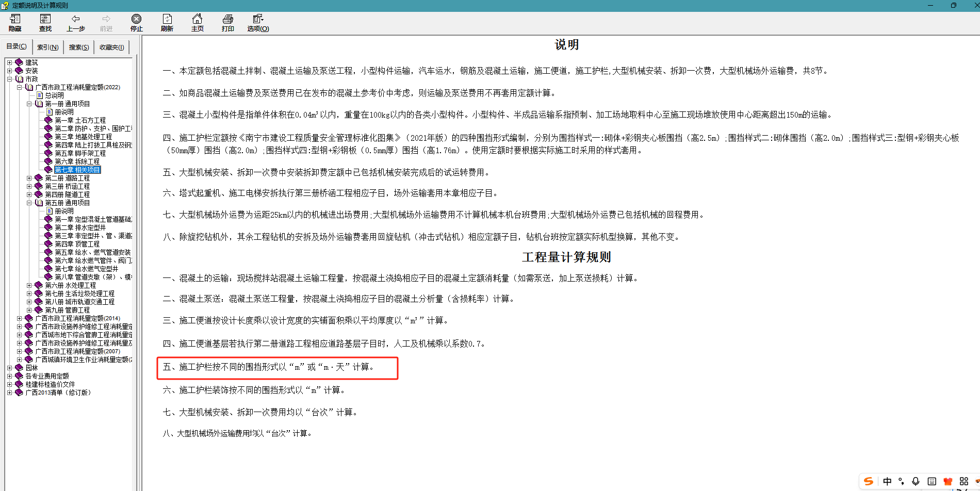Click the book icon beside 第八章 管道支墩（架）
Image resolution: width=980 pixels, height=491 pixels.
point(48,277)
